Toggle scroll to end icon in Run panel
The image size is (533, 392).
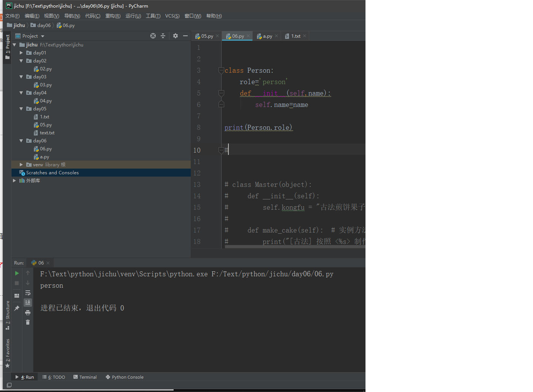[x=28, y=303]
